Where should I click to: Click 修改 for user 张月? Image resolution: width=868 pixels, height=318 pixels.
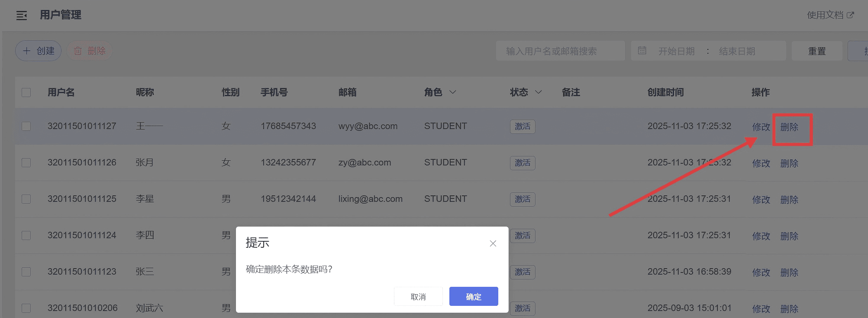761,163
